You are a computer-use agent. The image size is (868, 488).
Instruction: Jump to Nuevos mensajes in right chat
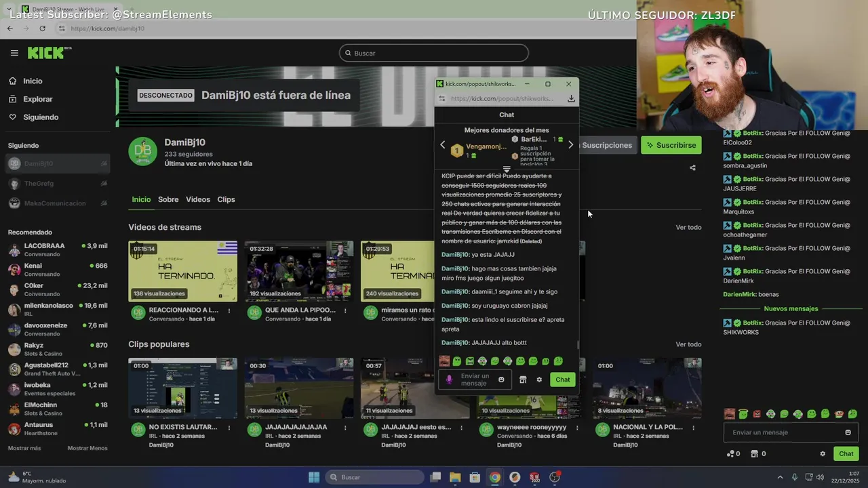point(791,308)
